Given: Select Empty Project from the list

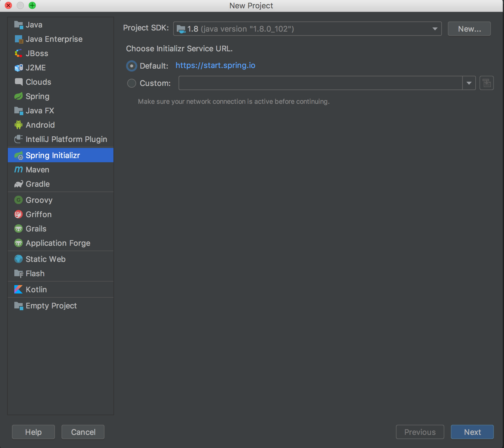Looking at the screenshot, I should tap(61, 306).
